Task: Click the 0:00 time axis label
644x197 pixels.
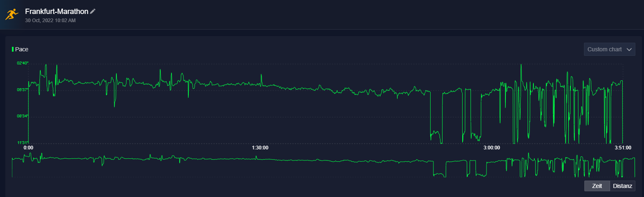Action: click(x=28, y=147)
